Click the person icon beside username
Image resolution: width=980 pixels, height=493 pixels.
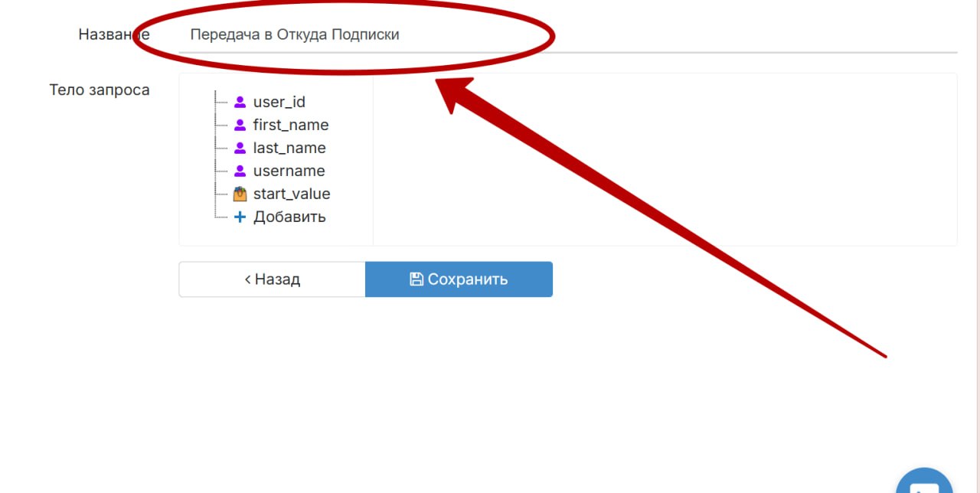(240, 171)
